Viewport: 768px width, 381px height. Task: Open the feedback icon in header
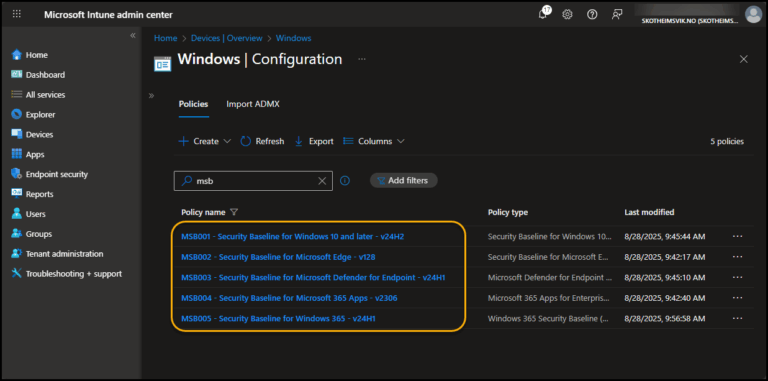(x=617, y=15)
